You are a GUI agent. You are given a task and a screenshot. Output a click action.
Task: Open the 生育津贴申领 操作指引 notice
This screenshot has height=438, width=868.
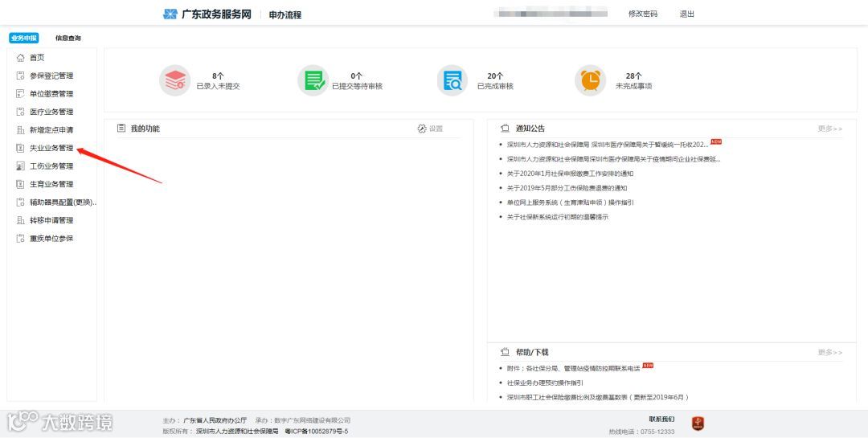tap(570, 203)
